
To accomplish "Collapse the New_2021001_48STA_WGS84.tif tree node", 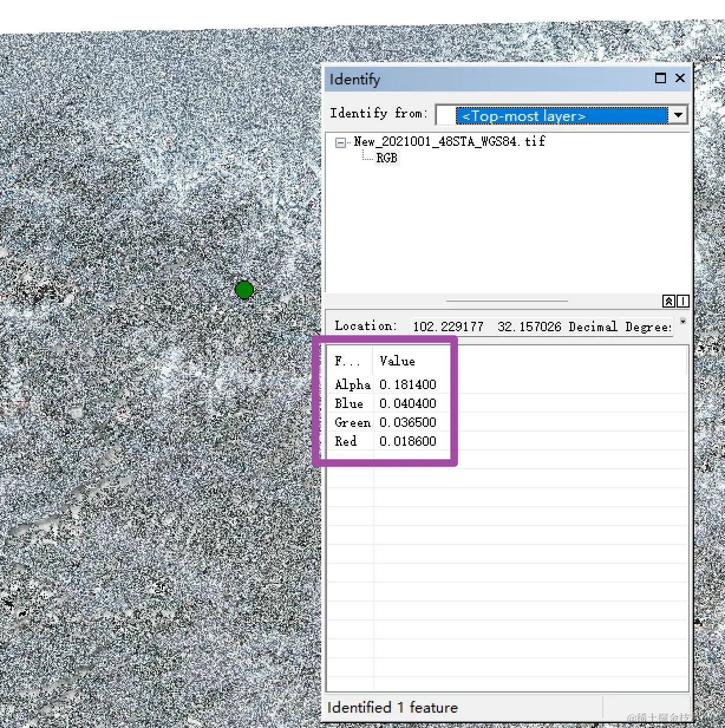I will click(341, 142).
